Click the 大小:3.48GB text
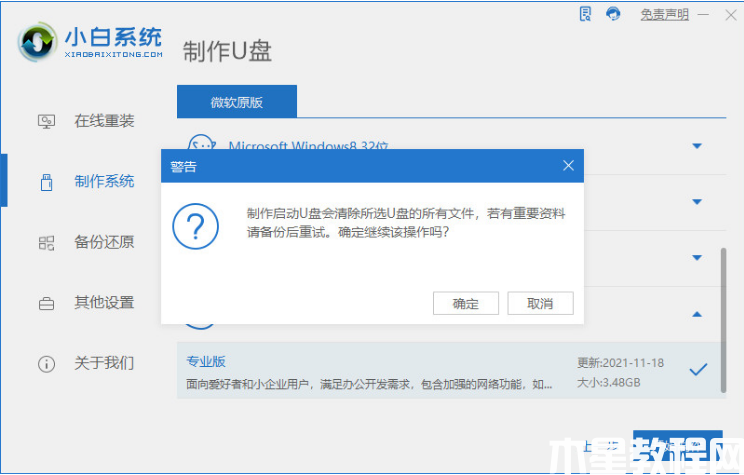The image size is (744, 475). point(608,382)
